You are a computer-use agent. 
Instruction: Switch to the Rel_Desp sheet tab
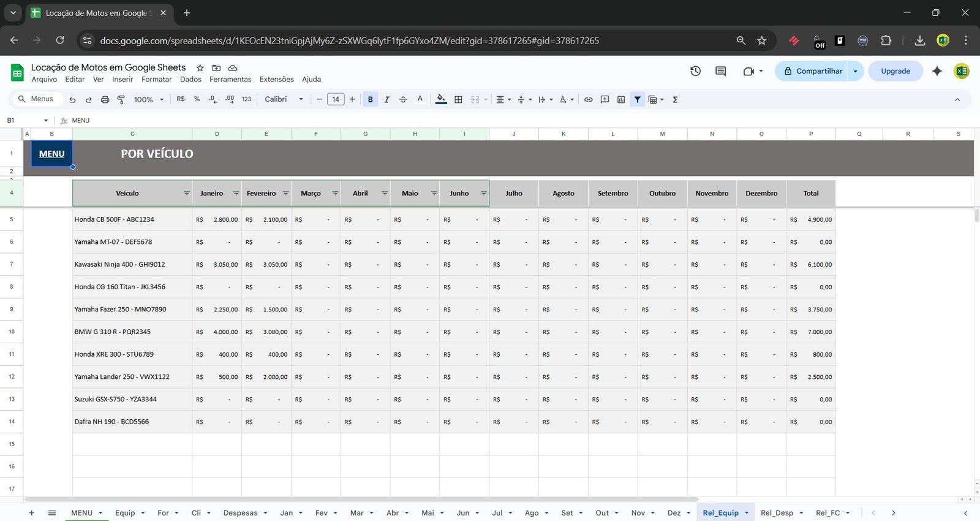pyautogui.click(x=776, y=513)
